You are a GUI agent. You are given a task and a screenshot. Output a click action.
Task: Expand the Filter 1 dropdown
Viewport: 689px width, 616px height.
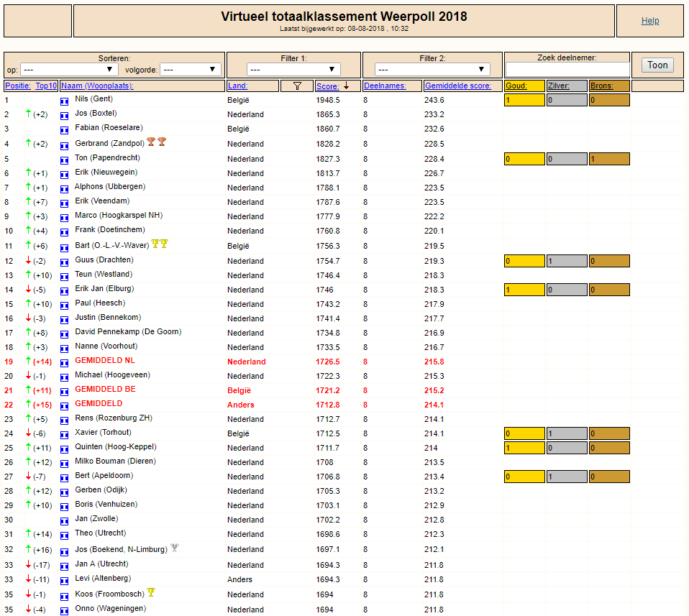[x=293, y=70]
